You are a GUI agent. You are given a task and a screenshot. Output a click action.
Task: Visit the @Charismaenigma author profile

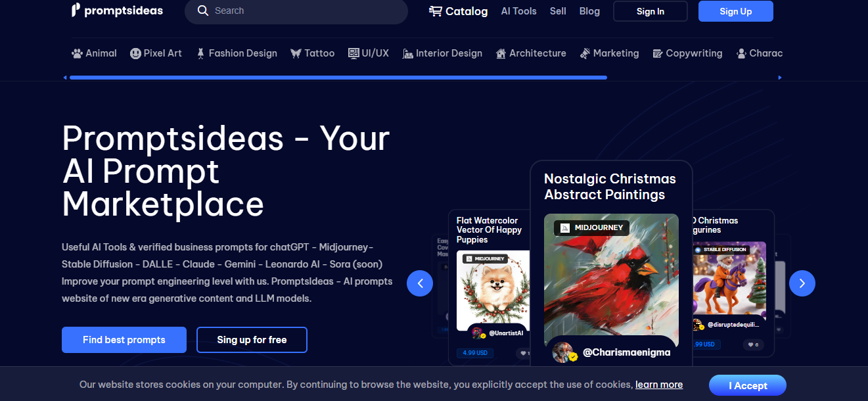(x=627, y=352)
